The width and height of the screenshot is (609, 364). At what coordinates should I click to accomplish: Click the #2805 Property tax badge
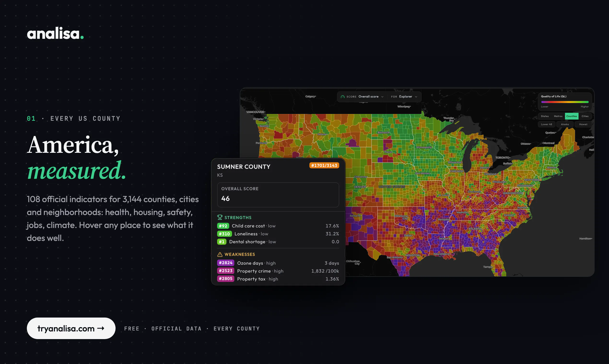225,279
